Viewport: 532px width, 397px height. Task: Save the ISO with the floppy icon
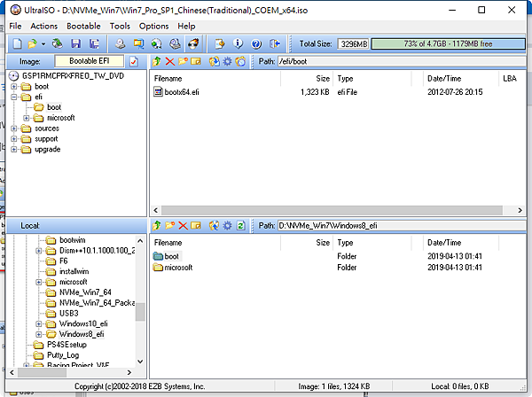click(x=75, y=43)
